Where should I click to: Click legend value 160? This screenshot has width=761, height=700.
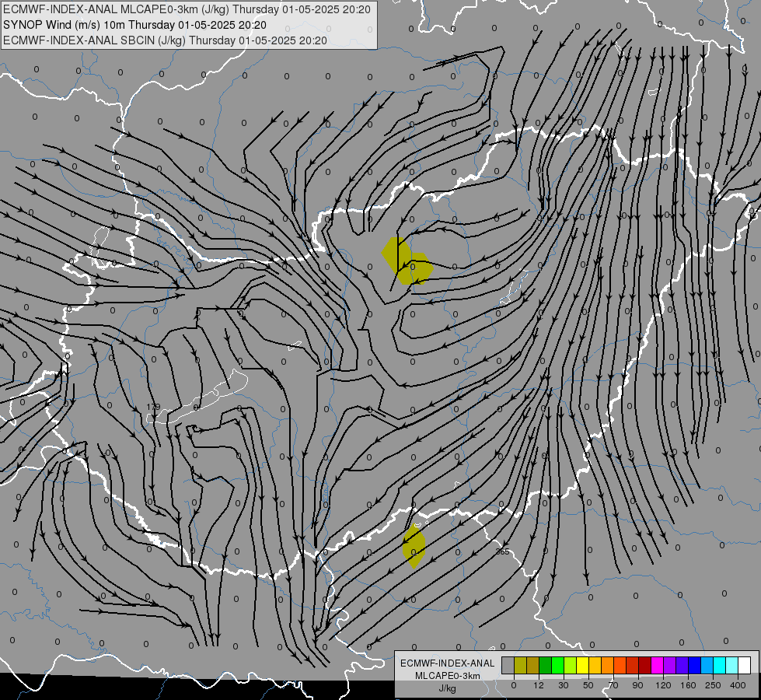688,685
